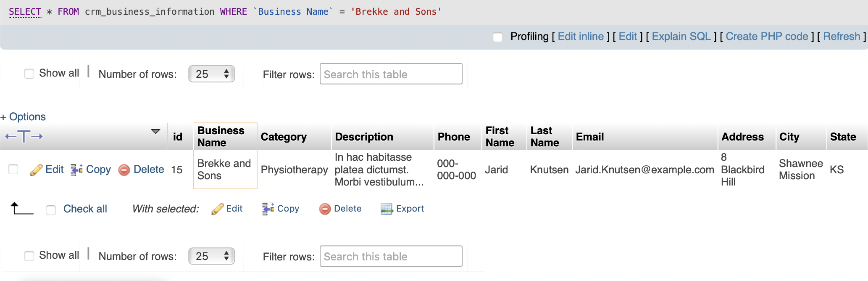Click the Copy icon in the Brekke and Sons row
The height and width of the screenshot is (281, 868).
point(77,169)
